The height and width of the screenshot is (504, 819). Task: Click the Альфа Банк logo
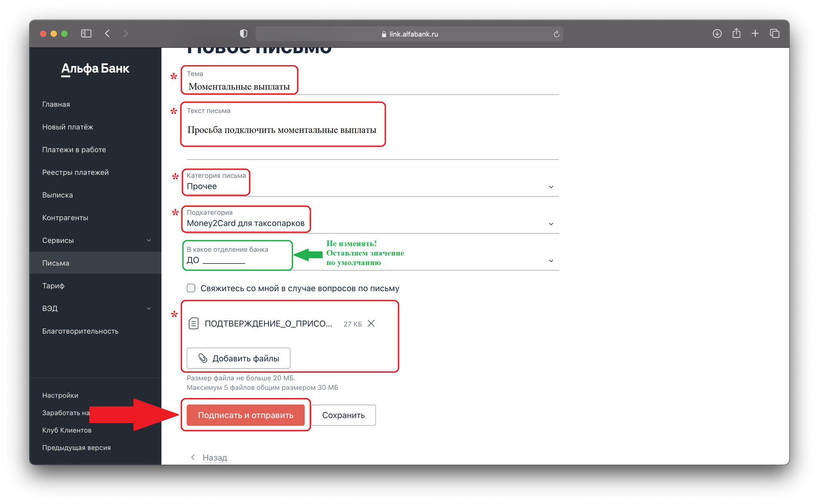(x=95, y=69)
